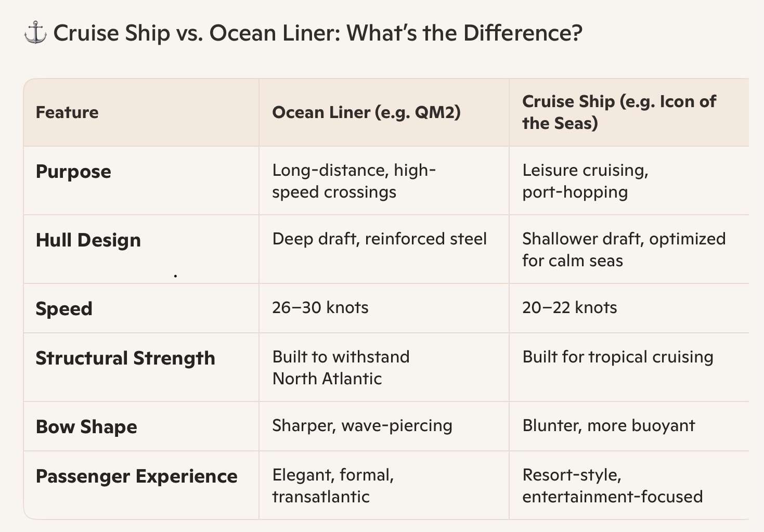Select the "Speed" row label
This screenshot has width=764, height=532.
[64, 309]
